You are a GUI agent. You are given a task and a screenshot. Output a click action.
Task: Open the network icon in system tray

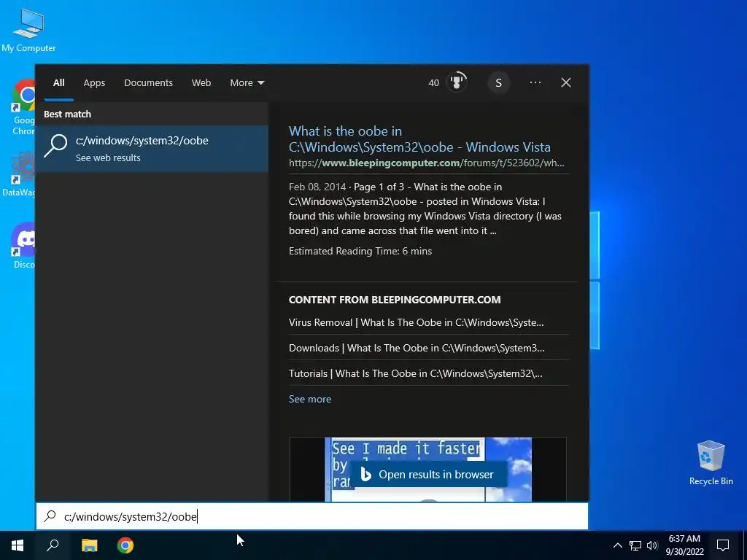coord(635,545)
